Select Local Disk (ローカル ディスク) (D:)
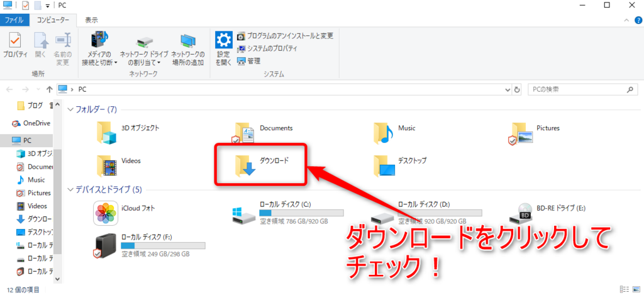Image resolution: width=644 pixels, height=295 pixels. (426, 213)
